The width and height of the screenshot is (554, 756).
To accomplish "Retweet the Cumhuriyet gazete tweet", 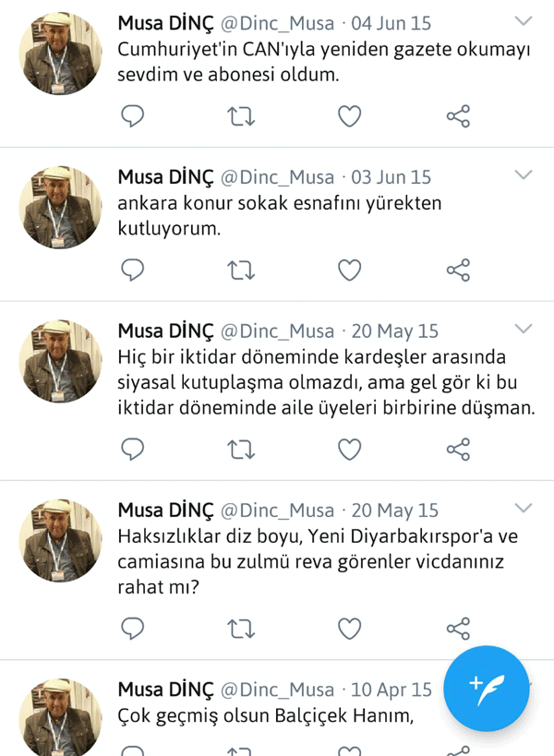I will pos(241,116).
